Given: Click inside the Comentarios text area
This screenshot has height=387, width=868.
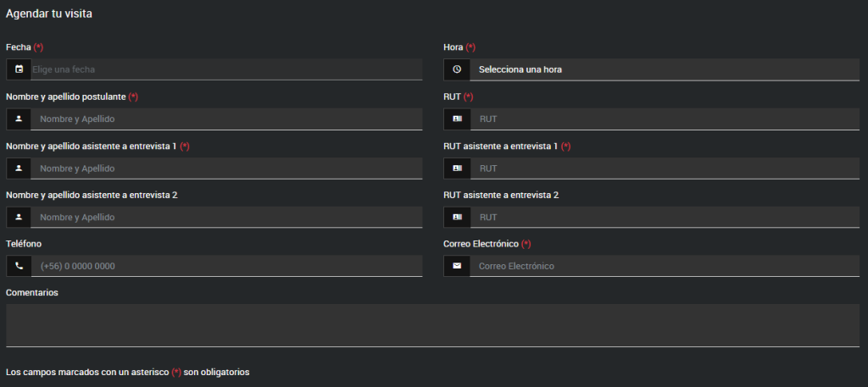Looking at the screenshot, I should tap(432, 324).
